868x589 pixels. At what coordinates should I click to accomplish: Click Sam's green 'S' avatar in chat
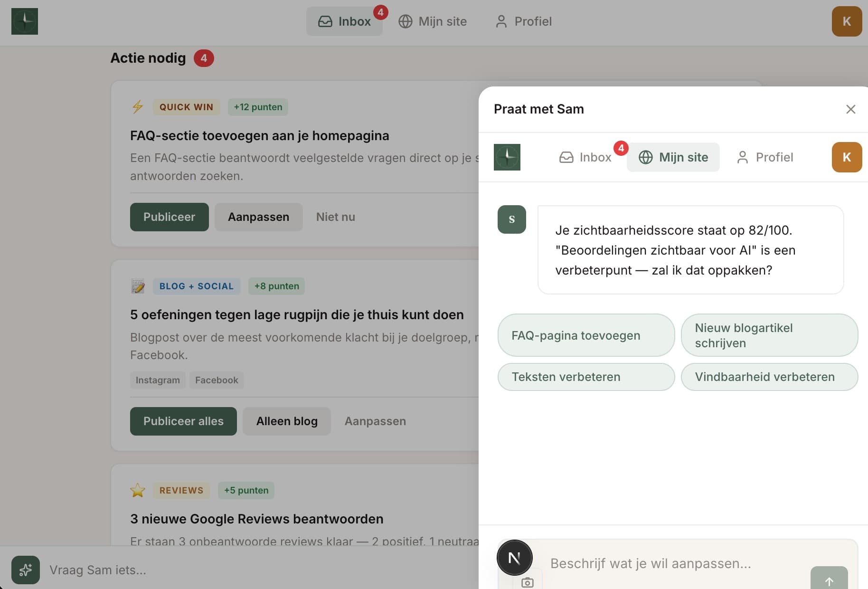tap(511, 219)
